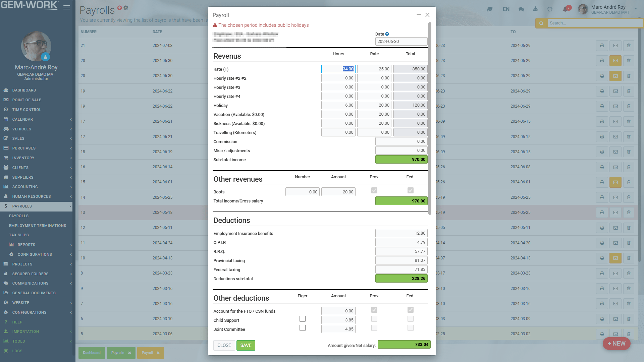
Task: Open Tax Slips in the sidebar
Action: pyautogui.click(x=19, y=235)
